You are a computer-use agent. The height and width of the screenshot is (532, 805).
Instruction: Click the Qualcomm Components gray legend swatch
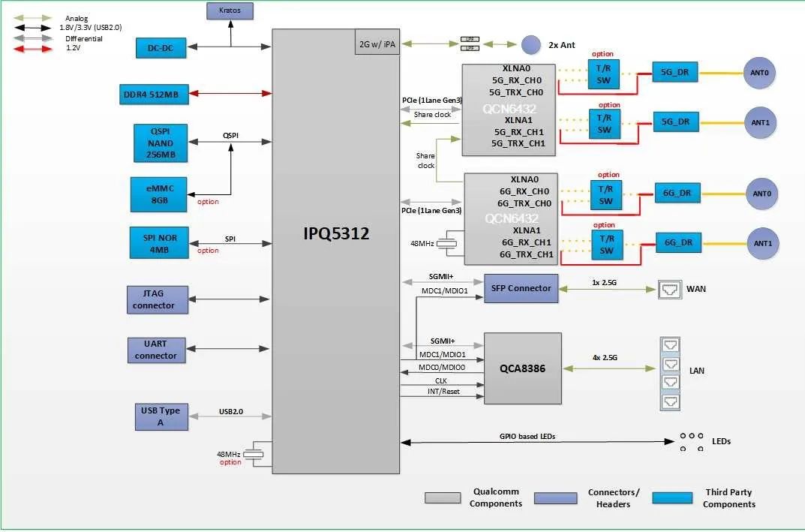coord(443,497)
